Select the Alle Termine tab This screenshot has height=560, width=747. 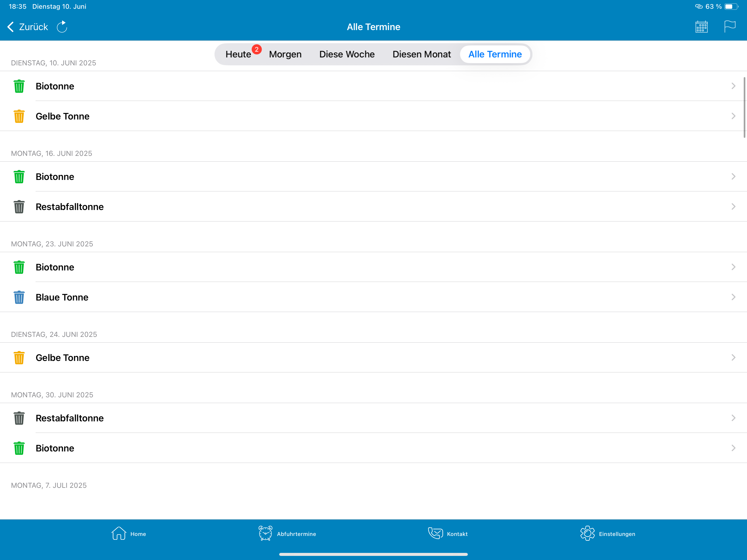pyautogui.click(x=495, y=54)
